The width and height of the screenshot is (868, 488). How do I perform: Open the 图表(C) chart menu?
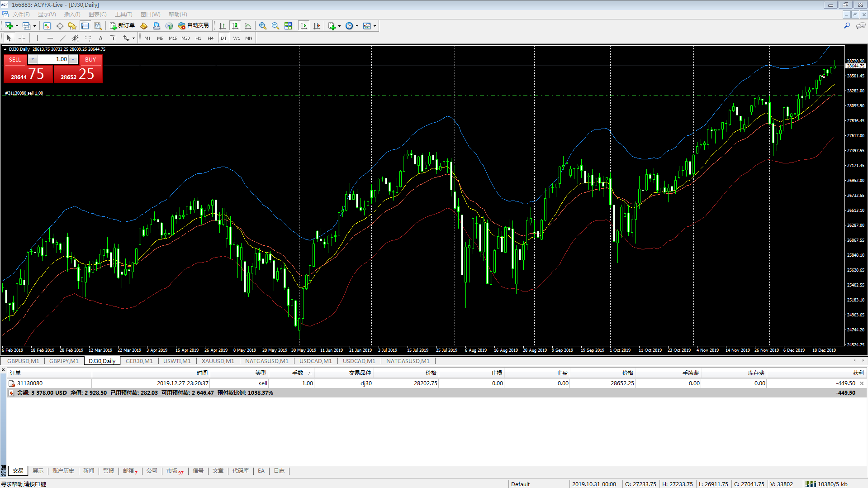pos(97,14)
